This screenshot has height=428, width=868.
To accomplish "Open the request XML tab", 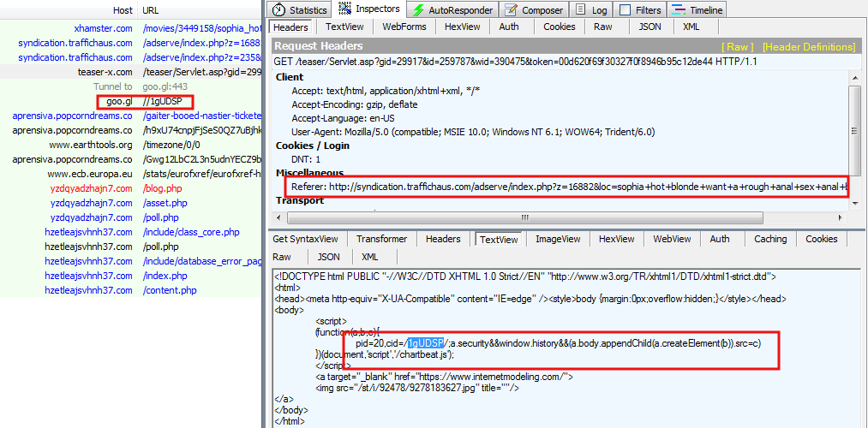I will tap(691, 27).
